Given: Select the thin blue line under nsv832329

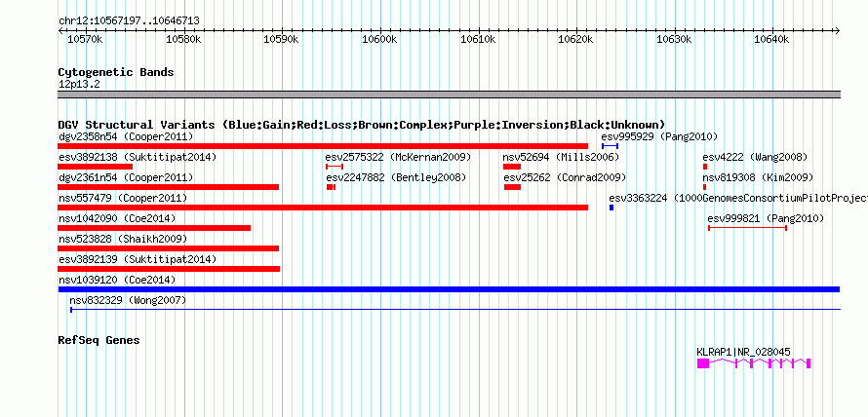Looking at the screenshot, I should (x=455, y=310).
